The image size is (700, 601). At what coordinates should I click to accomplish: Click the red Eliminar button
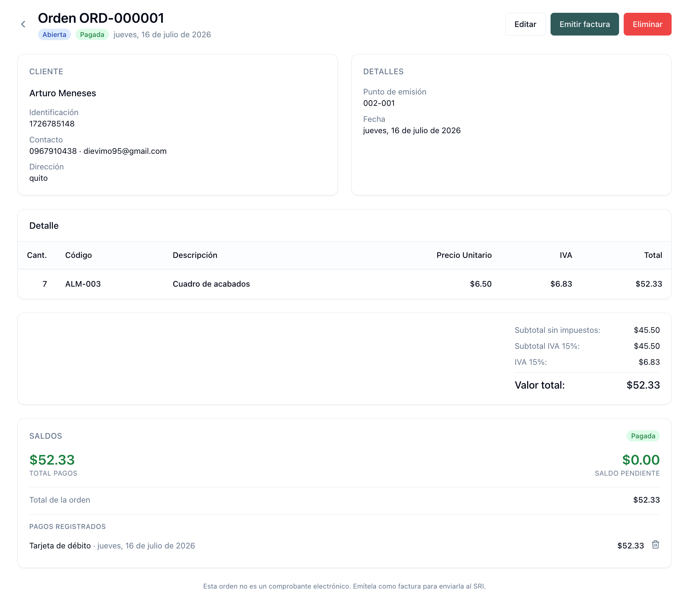tap(647, 24)
